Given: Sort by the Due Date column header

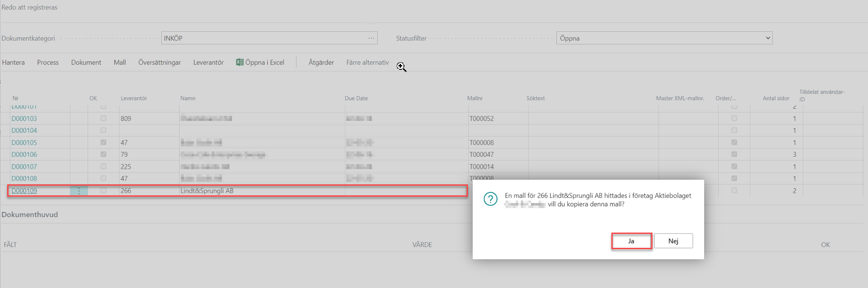Looking at the screenshot, I should point(356,98).
